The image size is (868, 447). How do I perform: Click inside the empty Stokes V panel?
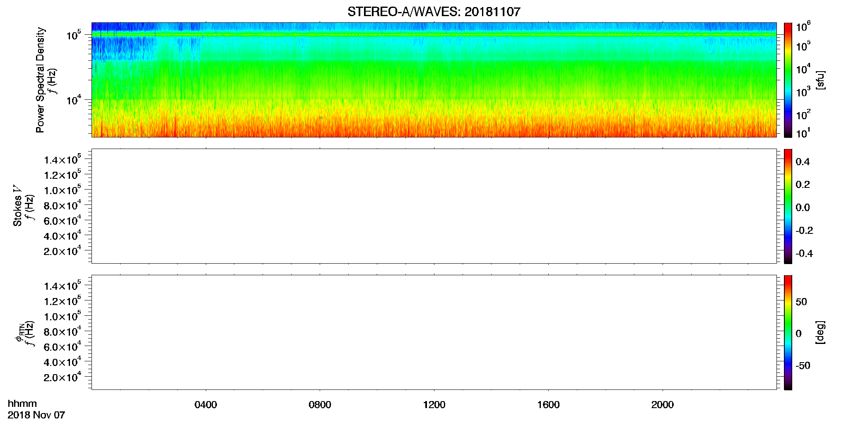coord(434,206)
